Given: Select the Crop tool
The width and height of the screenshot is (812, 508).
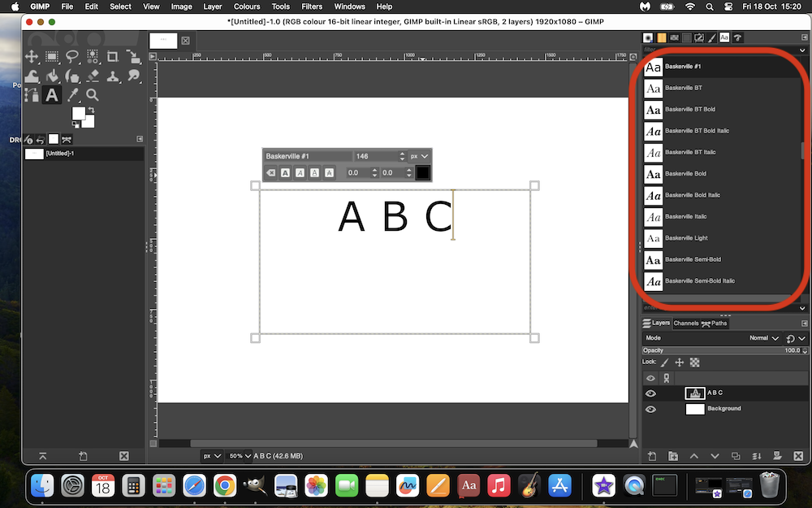Looking at the screenshot, I should pyautogui.click(x=113, y=57).
